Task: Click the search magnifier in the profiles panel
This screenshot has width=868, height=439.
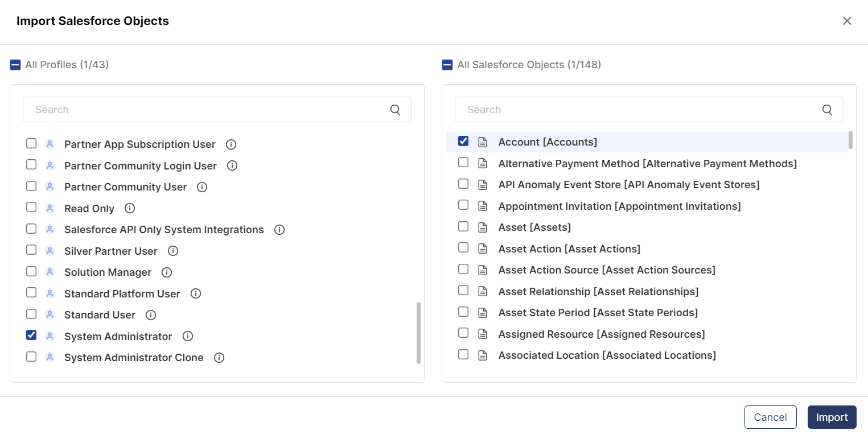Action: tap(396, 110)
